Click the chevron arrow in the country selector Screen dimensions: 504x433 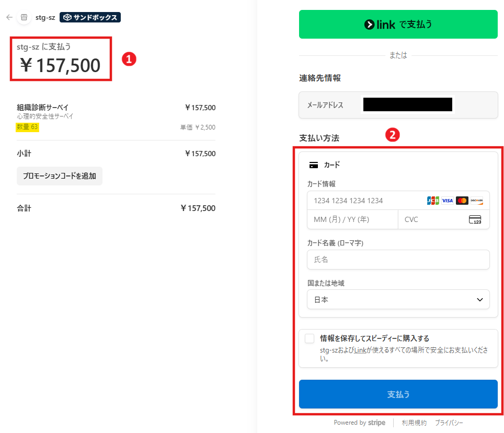(480, 300)
